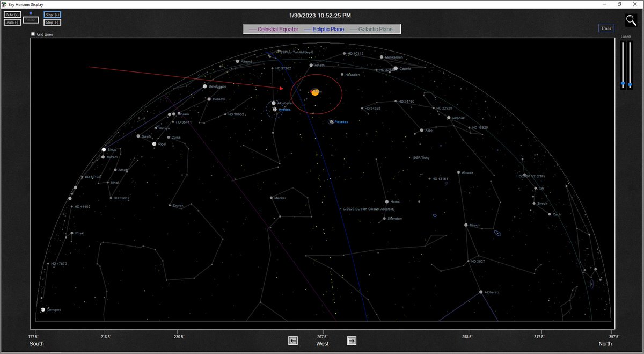Click the Ecliptic Plane legend entry
The width and height of the screenshot is (644, 354).
click(324, 29)
